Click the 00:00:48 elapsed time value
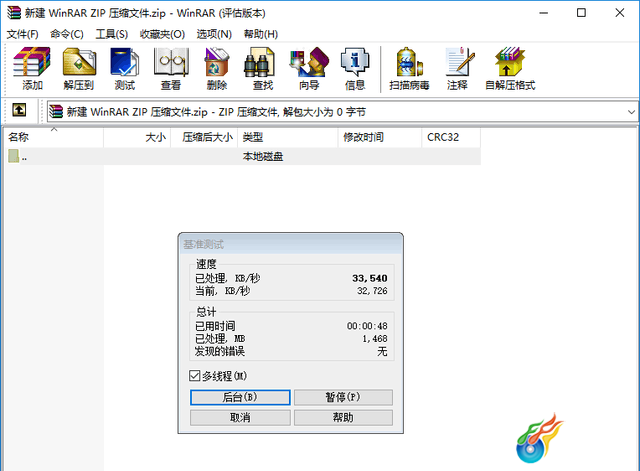 pos(367,326)
